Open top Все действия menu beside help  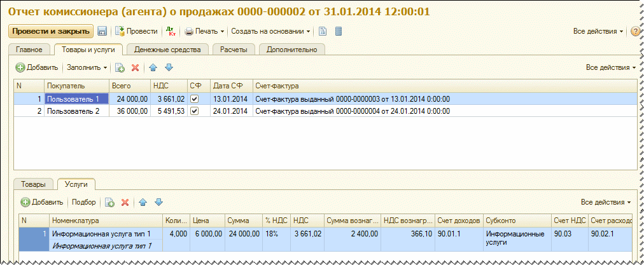point(598,31)
